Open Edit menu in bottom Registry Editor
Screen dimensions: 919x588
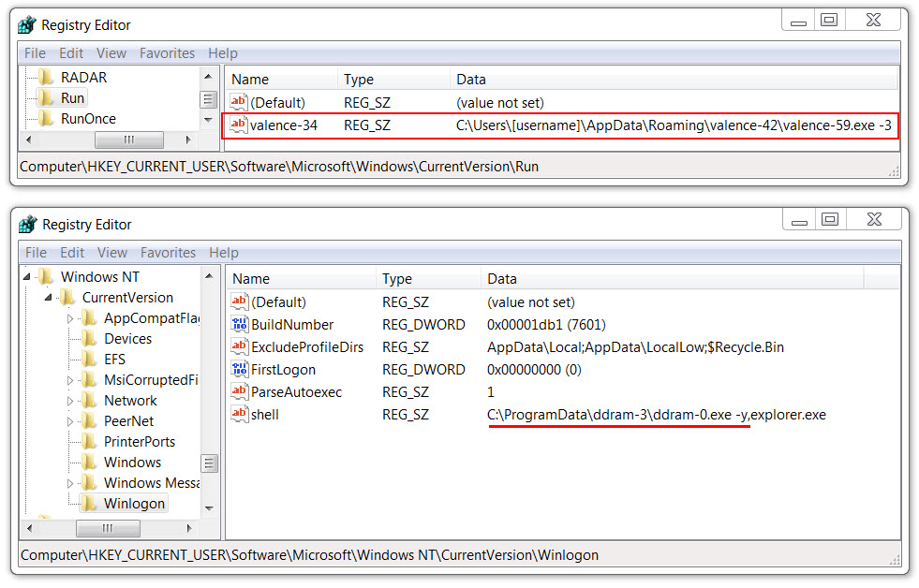(73, 253)
